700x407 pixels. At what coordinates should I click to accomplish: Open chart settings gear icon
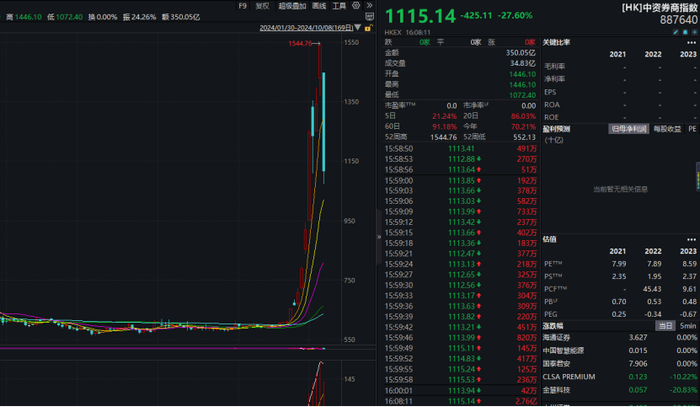click(356, 5)
